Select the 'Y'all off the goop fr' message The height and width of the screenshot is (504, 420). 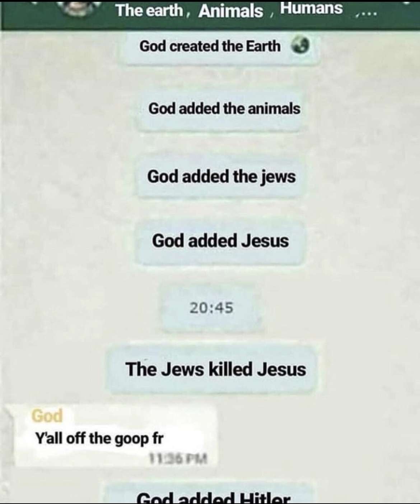[99, 438]
